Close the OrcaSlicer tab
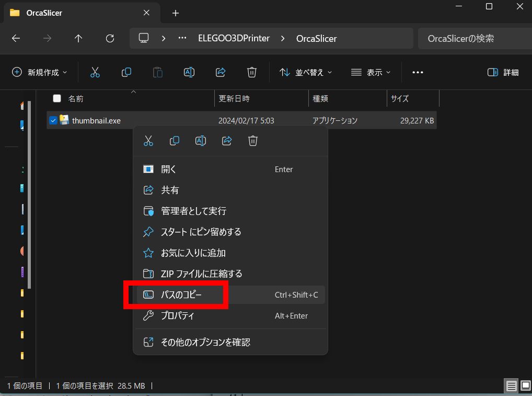 (x=146, y=13)
